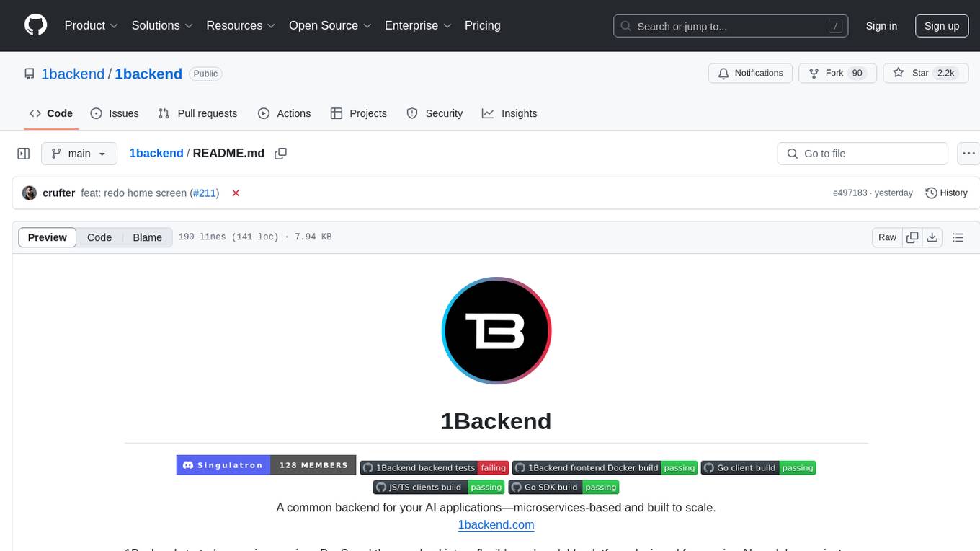This screenshot has height=551, width=980.
Task: Open the GitHub homepage logo
Action: coord(35,25)
